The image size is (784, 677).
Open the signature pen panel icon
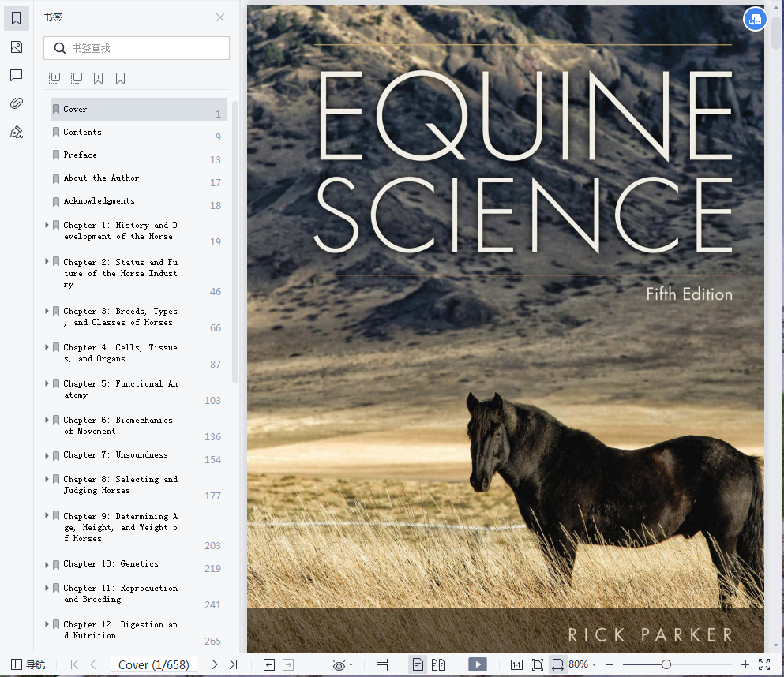point(16,132)
